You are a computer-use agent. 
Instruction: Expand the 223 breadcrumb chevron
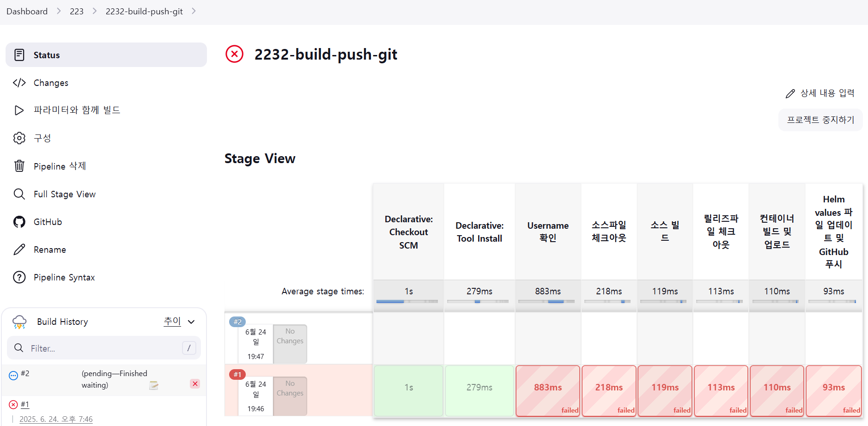click(95, 11)
